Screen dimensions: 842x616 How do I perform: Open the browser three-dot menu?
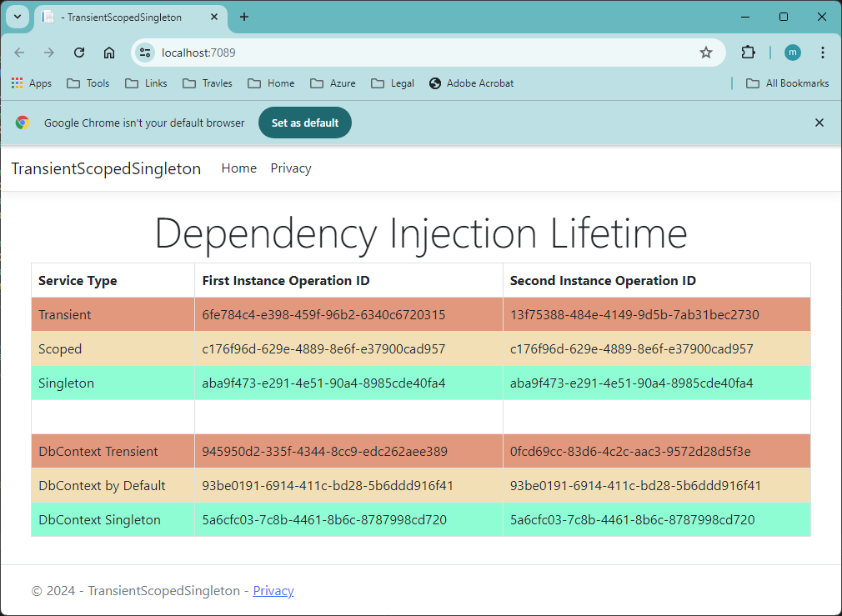point(823,52)
